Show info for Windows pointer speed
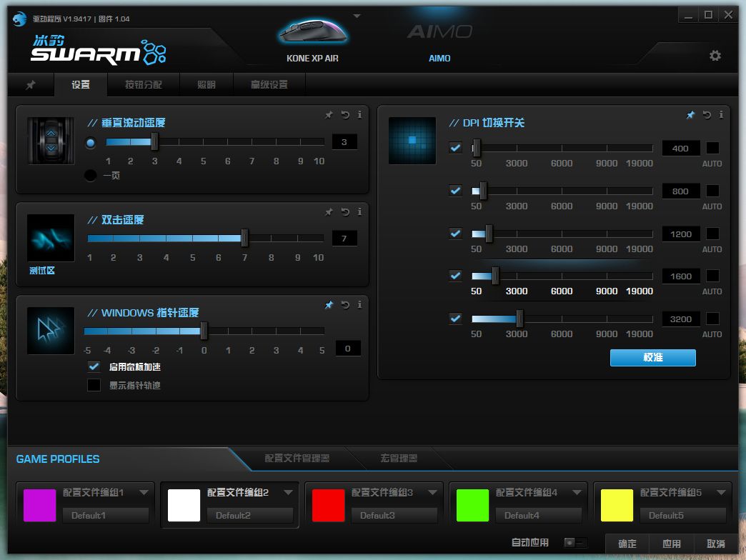The image size is (746, 560). tap(359, 304)
